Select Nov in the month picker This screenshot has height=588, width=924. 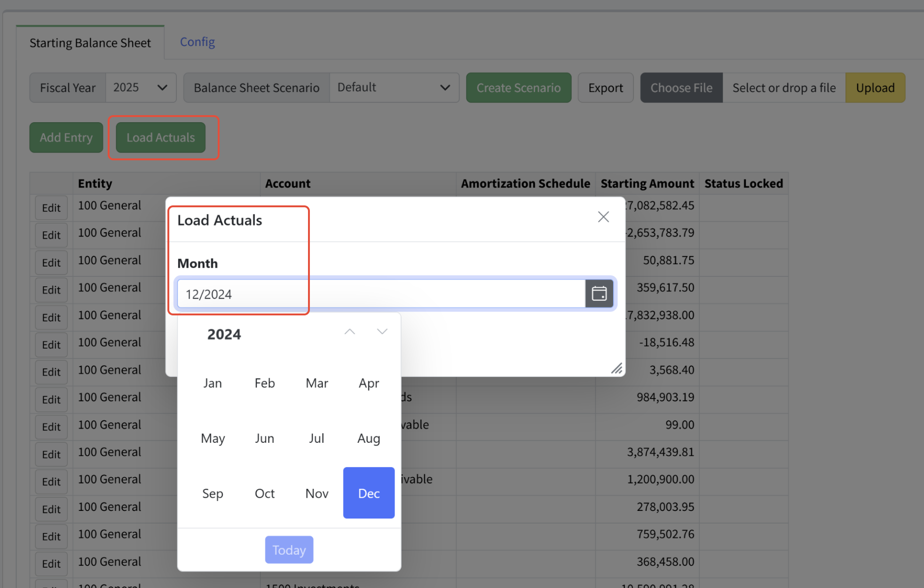coord(316,493)
